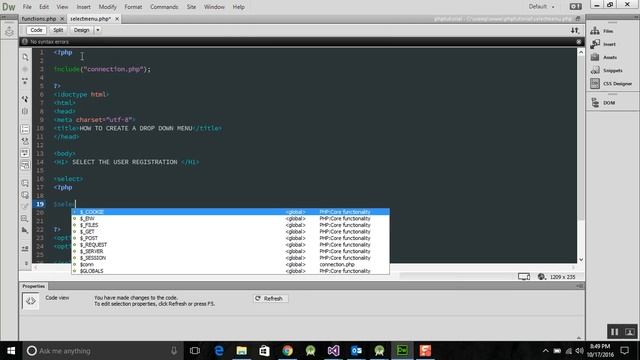Open the Modify menu
640x360 pixels.
point(108,7)
